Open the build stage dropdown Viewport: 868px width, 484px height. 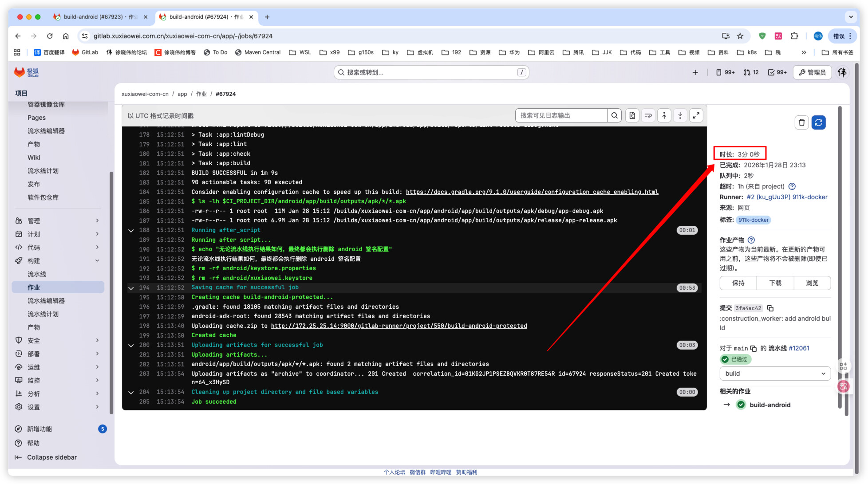coord(775,374)
